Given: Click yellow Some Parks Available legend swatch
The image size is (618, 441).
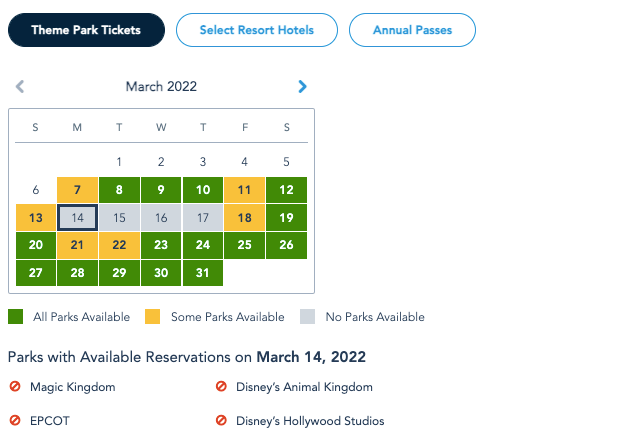Looking at the screenshot, I should click(153, 317).
